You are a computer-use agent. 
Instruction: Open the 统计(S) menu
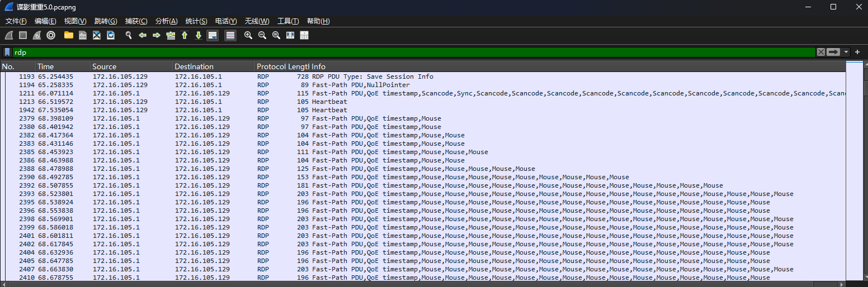tap(196, 21)
